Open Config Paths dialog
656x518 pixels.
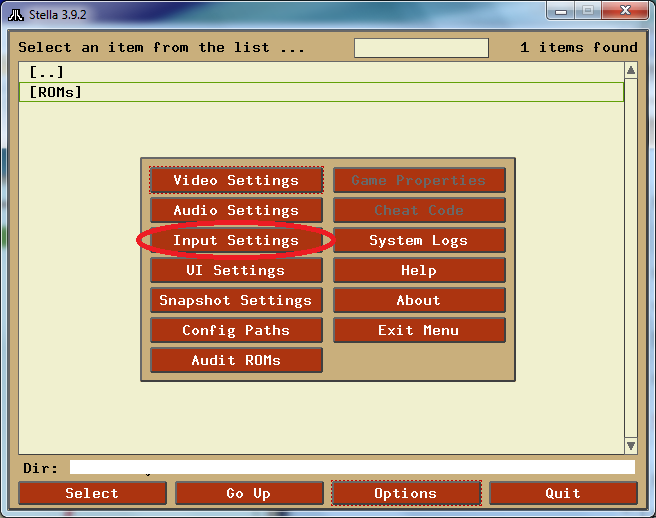coord(236,331)
